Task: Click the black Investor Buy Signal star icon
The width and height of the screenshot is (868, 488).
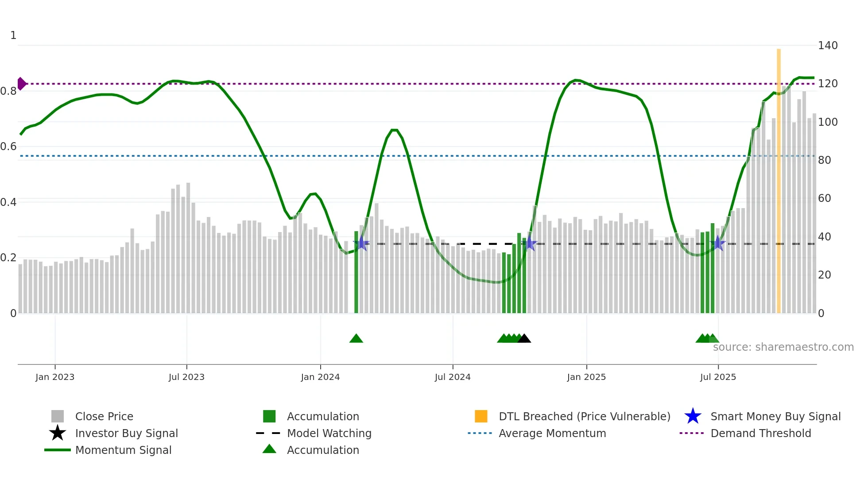Action: click(x=58, y=433)
